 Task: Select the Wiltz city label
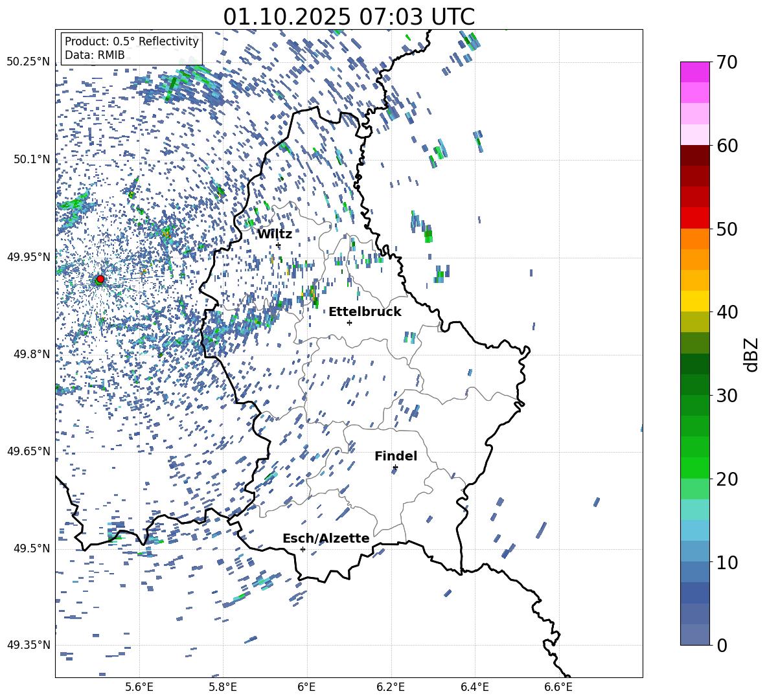(275, 234)
